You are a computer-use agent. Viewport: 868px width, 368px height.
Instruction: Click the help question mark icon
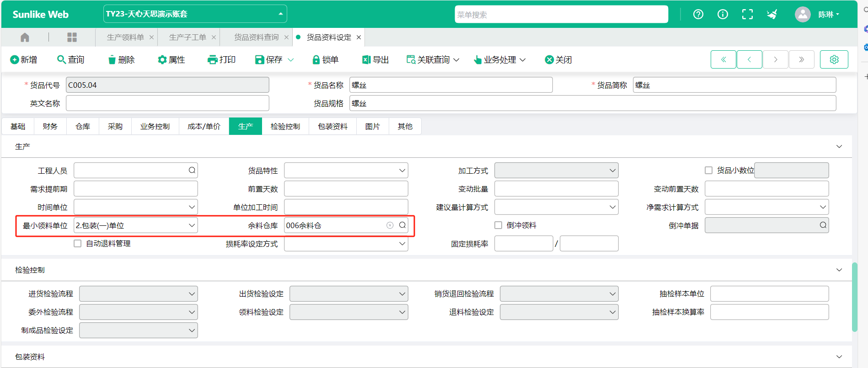698,14
